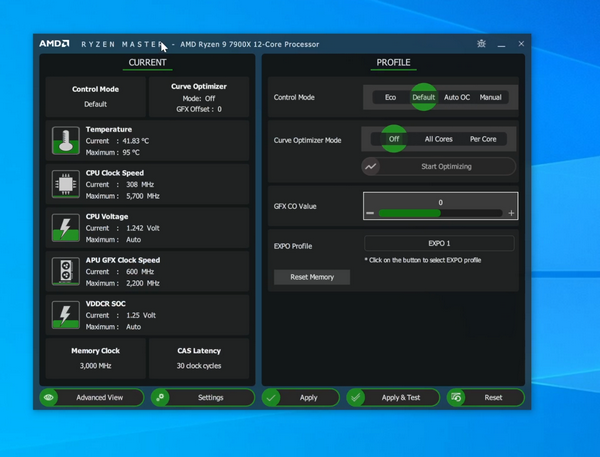This screenshot has width=600, height=457.
Task: Click the graph icon beside Start Optimizing
Action: (x=371, y=167)
